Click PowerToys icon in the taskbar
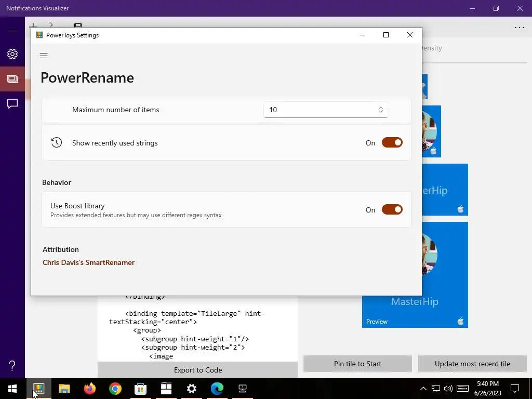This screenshot has height=399, width=532. pyautogui.click(x=38, y=389)
